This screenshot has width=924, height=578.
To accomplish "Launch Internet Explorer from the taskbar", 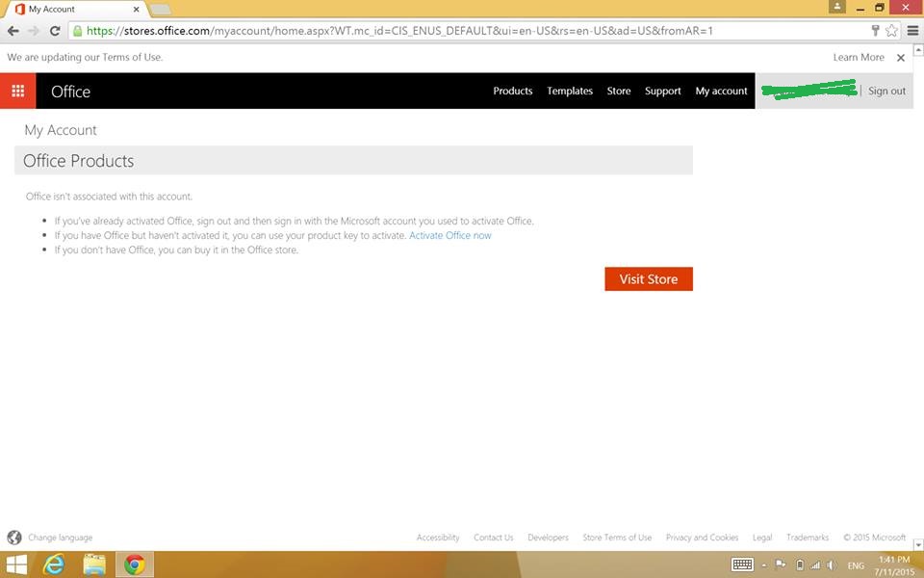I will tap(54, 565).
